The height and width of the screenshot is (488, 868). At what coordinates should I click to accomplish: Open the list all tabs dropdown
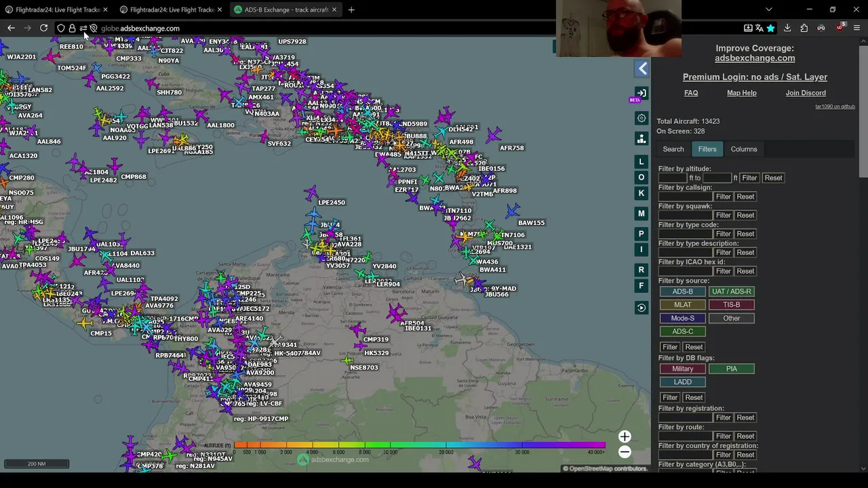point(769,9)
